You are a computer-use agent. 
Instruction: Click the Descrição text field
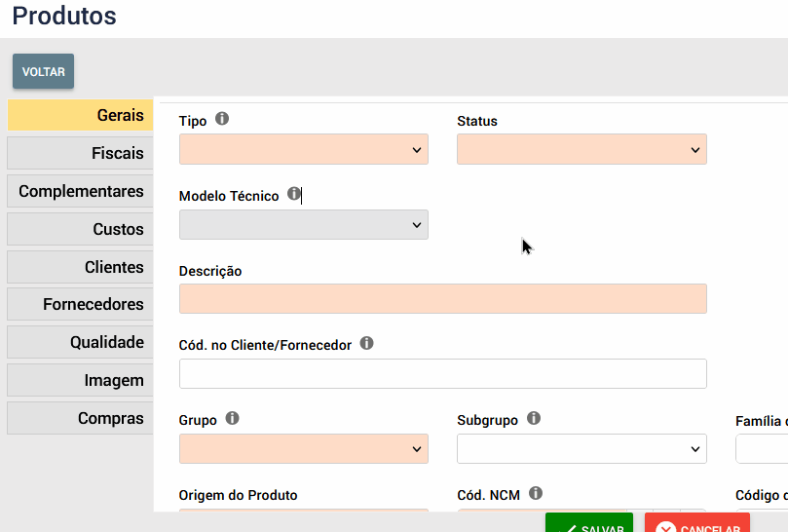[443, 299]
